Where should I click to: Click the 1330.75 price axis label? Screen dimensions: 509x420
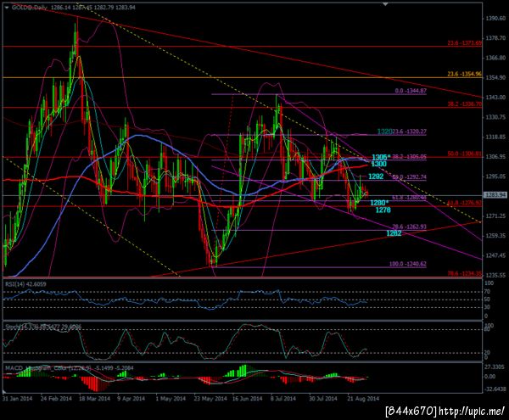coord(495,117)
